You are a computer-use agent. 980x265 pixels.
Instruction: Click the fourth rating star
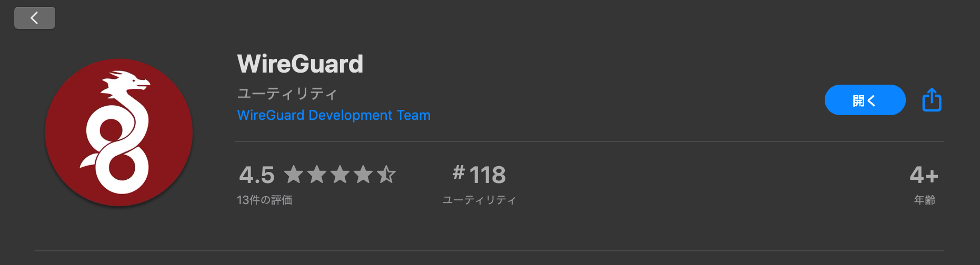(x=363, y=174)
